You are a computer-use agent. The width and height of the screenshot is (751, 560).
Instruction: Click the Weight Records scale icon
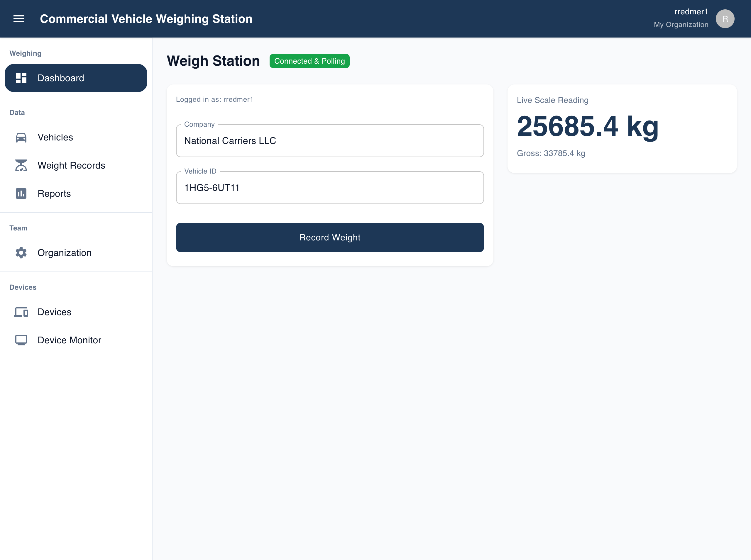point(21,165)
